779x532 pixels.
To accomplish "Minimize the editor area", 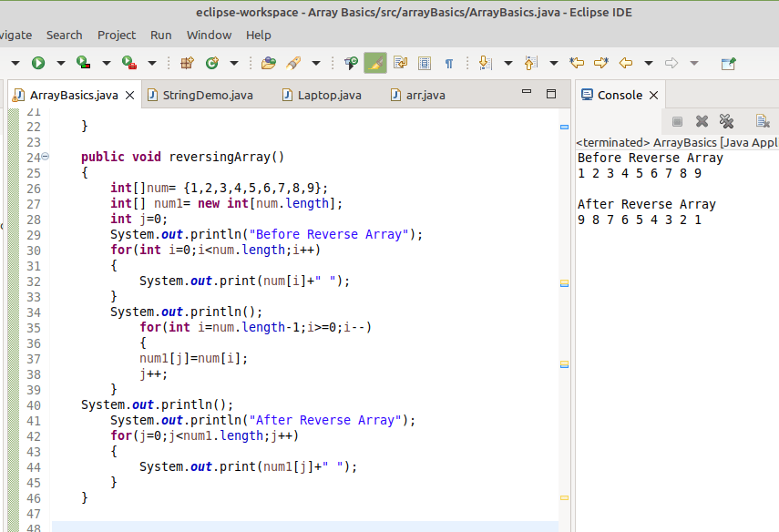I will point(527,92).
